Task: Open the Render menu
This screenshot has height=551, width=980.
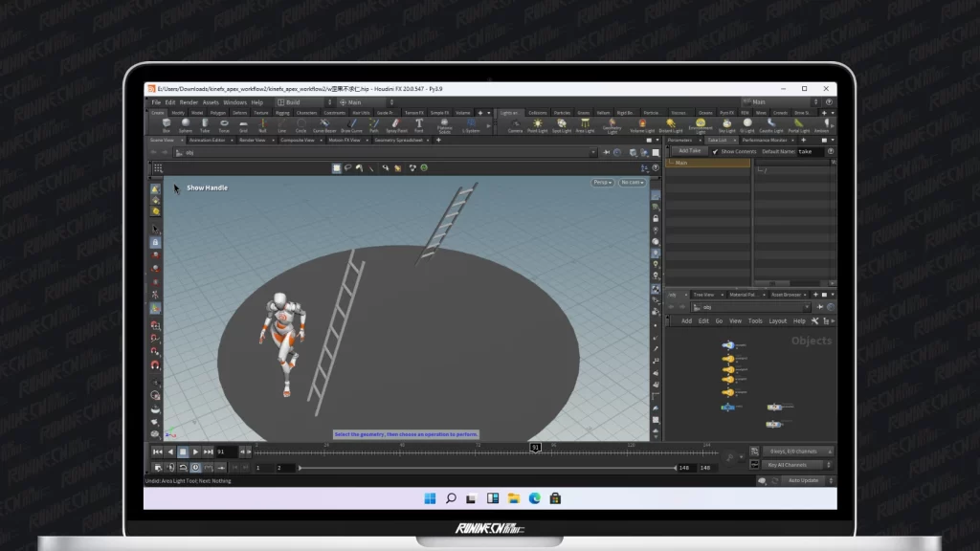Action: pyautogui.click(x=189, y=102)
